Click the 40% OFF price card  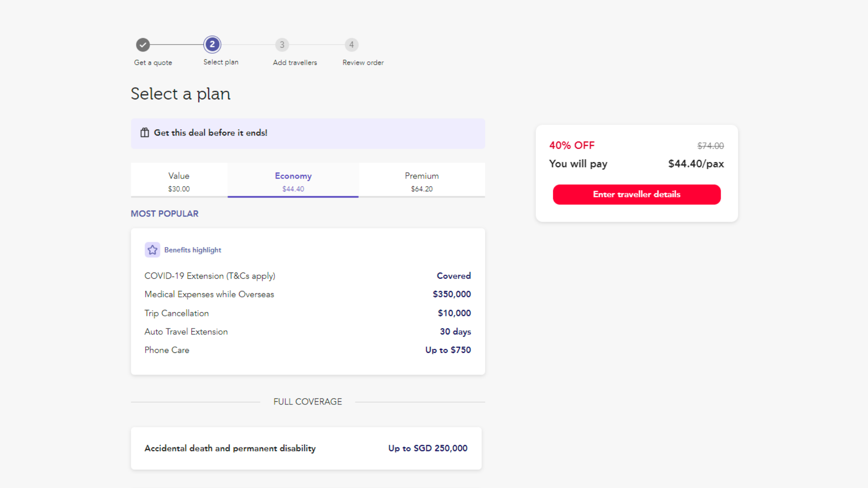tap(636, 173)
